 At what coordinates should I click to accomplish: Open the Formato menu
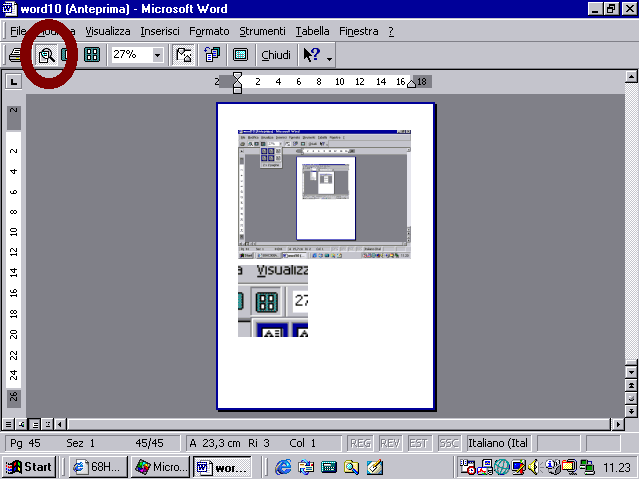tap(209, 31)
